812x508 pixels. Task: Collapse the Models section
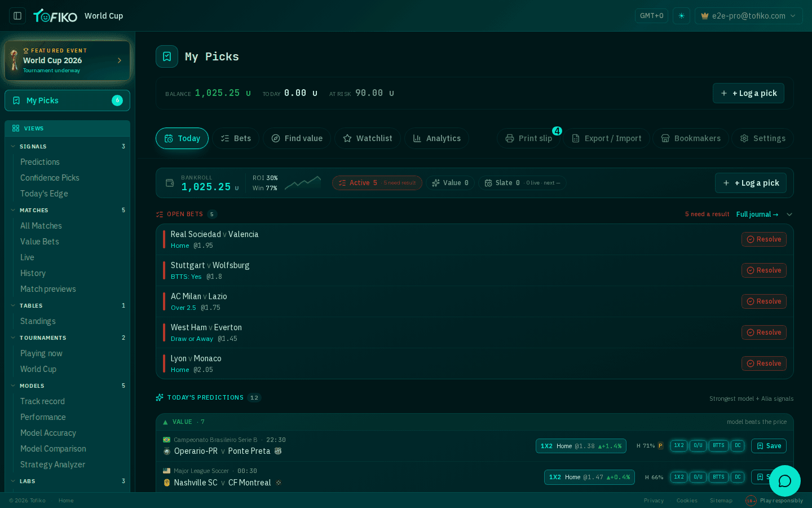(13, 386)
